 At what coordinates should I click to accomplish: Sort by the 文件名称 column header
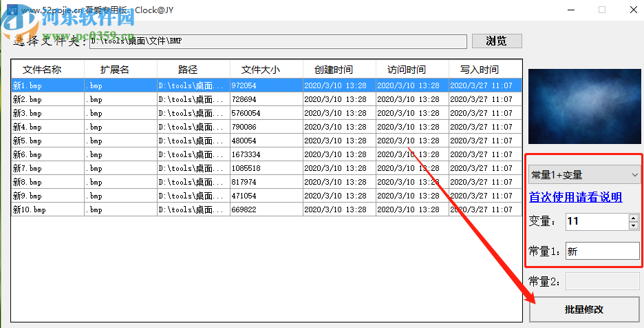tap(47, 69)
